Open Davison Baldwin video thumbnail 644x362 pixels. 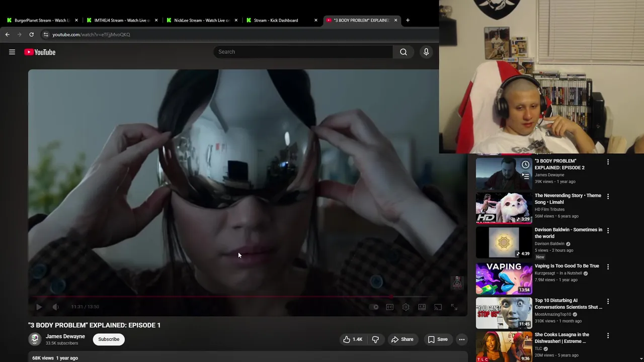[504, 242]
